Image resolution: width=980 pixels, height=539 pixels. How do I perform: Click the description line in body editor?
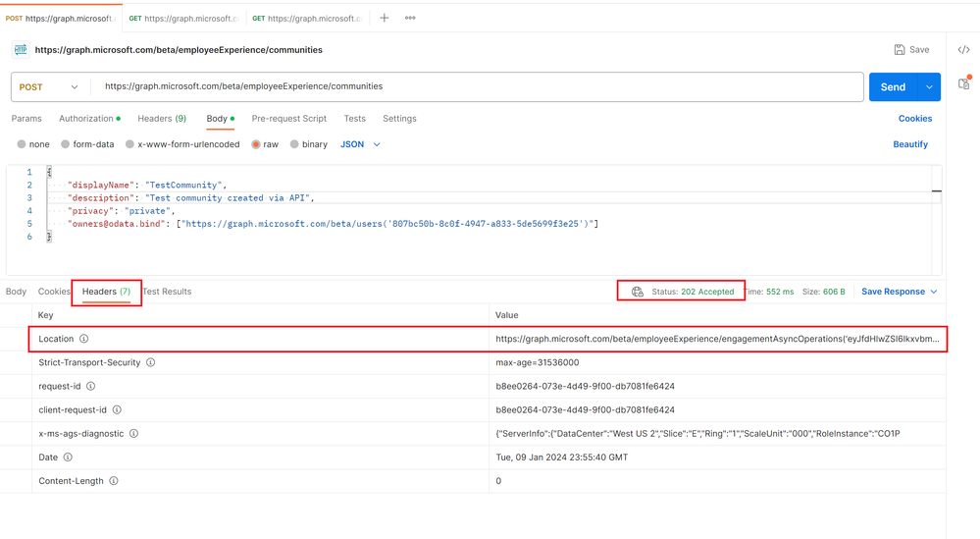click(191, 198)
